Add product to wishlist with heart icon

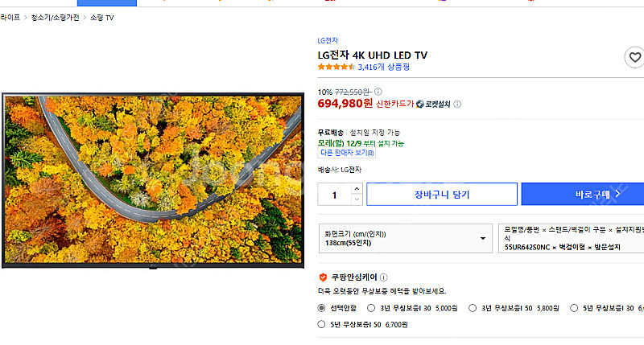coord(634,57)
